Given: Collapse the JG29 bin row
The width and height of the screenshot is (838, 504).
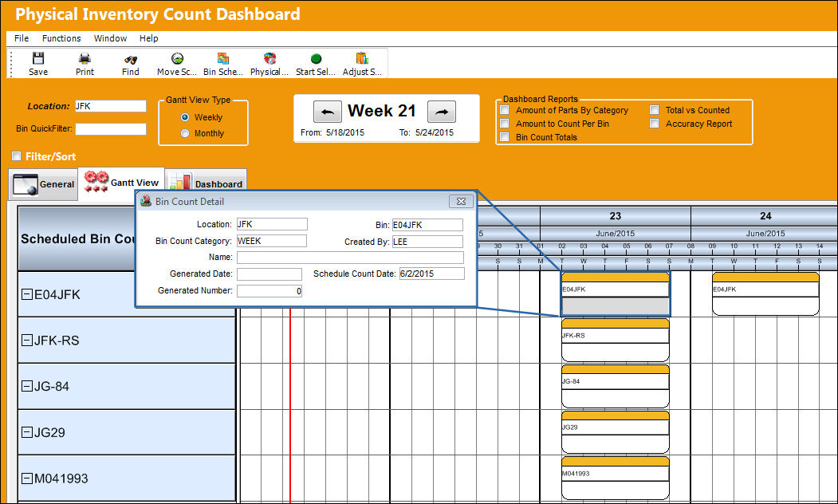Looking at the screenshot, I should [27, 432].
